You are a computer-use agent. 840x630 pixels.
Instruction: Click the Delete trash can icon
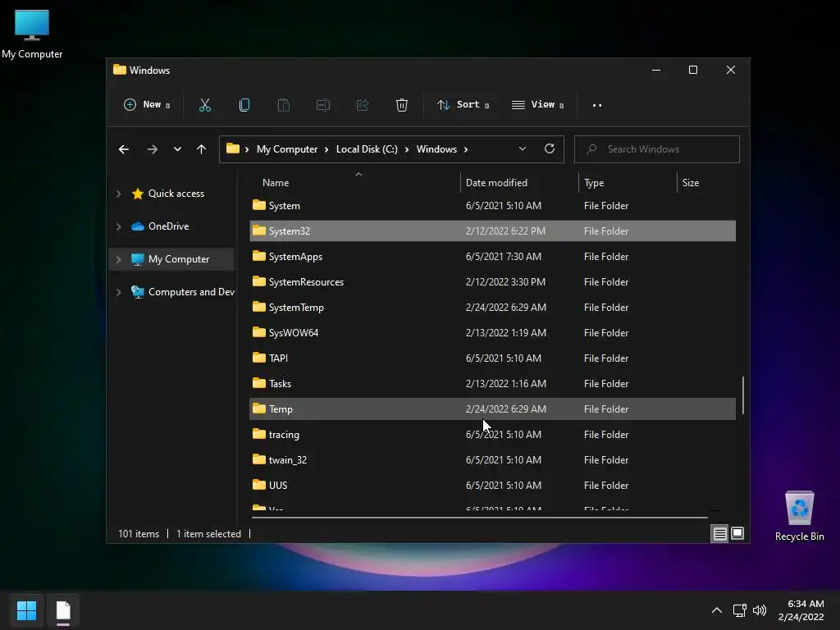(x=402, y=105)
